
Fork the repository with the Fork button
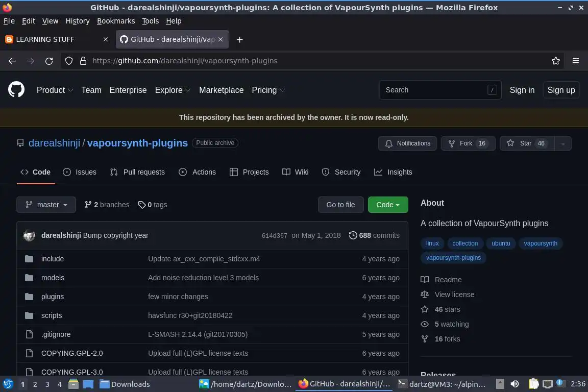[468, 143]
